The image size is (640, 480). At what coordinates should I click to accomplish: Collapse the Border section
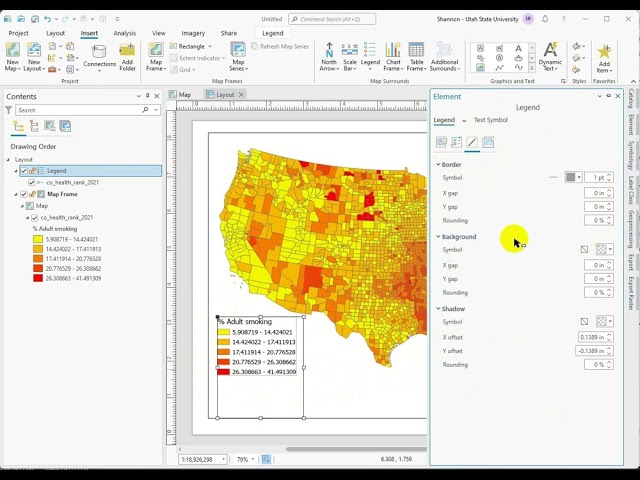point(438,164)
